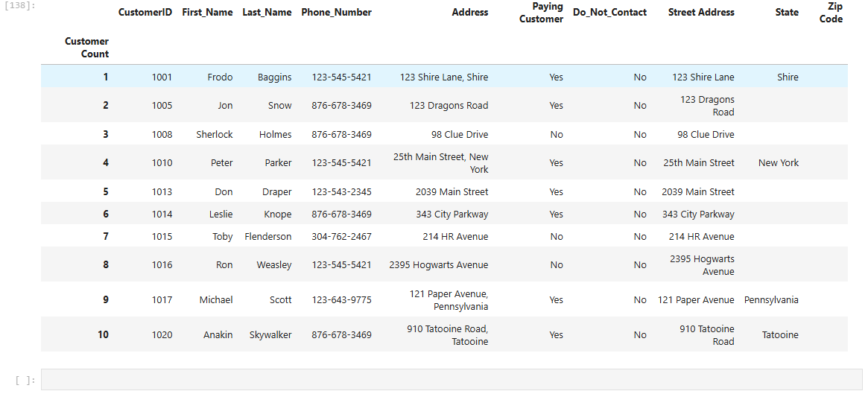Select the cell containing Frodo

coord(220,77)
